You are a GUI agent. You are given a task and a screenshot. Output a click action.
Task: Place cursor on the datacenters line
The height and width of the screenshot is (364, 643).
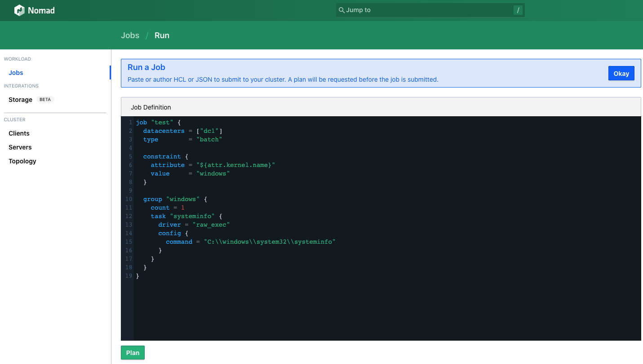183,131
